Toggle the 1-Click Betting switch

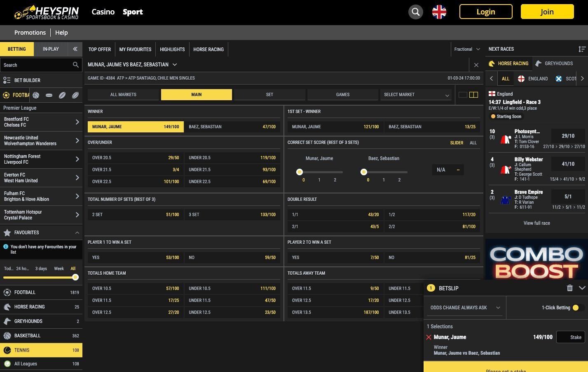click(577, 308)
